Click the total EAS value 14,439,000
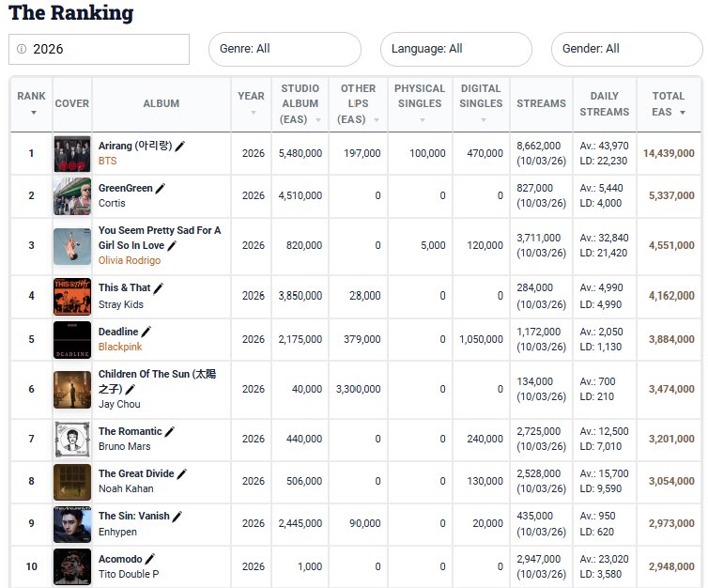This screenshot has width=708, height=588. (669, 153)
